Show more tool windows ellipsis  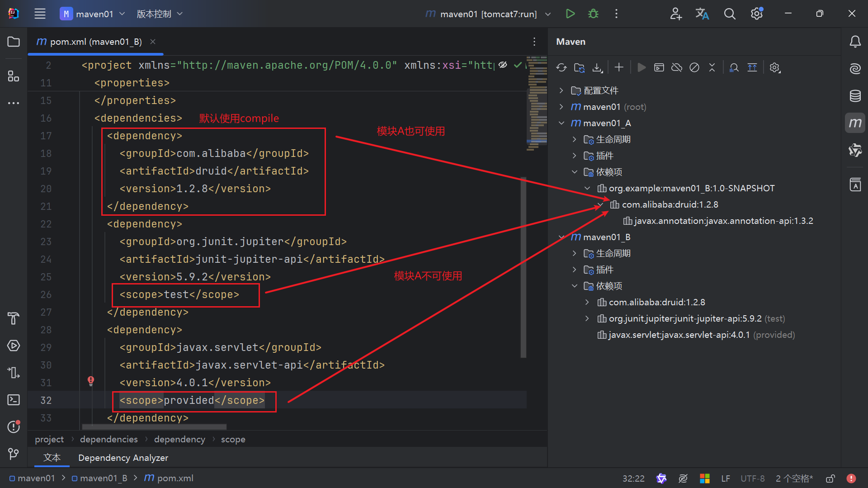(x=14, y=103)
